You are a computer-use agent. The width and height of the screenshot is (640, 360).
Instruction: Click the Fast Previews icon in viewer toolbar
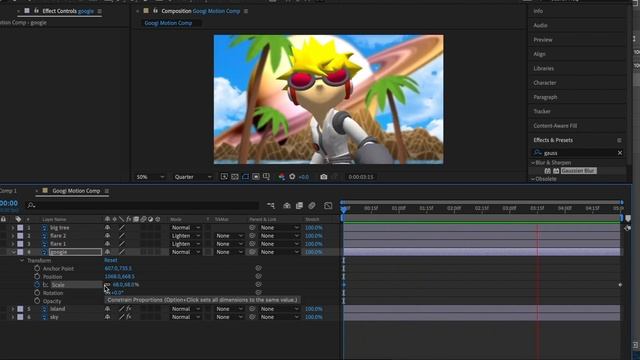(224, 177)
